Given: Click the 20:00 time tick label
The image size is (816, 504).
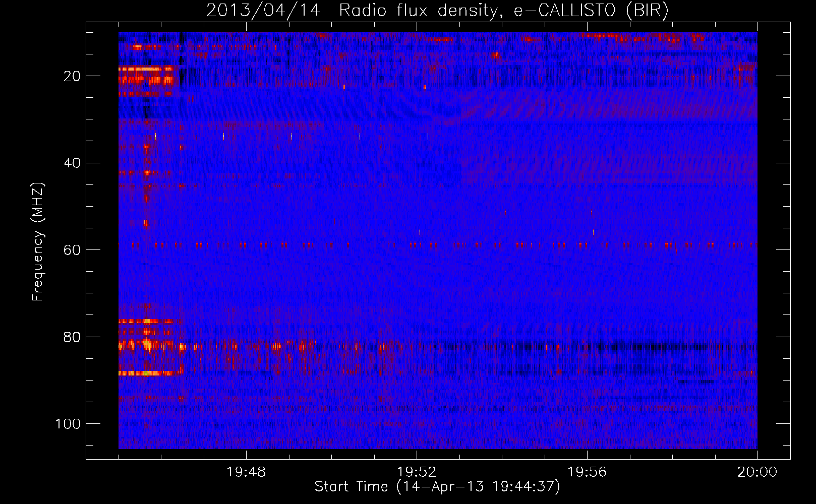Looking at the screenshot, I should [757, 472].
